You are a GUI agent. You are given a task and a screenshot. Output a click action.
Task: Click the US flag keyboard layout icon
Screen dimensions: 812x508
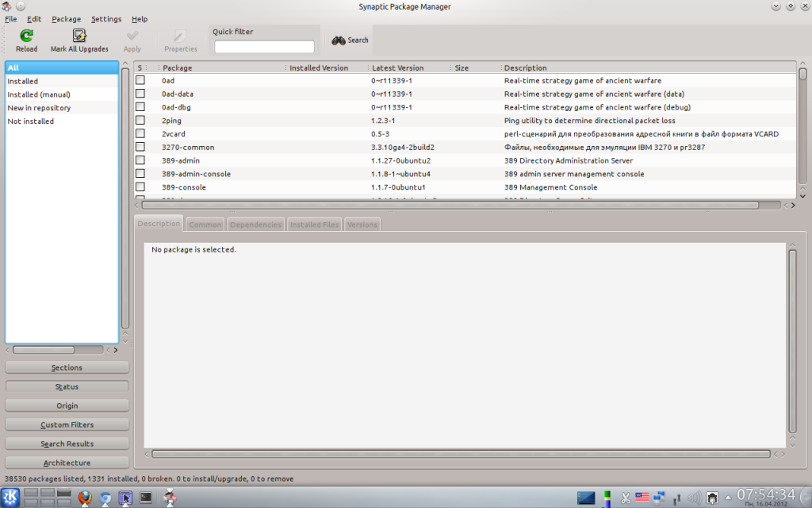pos(642,497)
